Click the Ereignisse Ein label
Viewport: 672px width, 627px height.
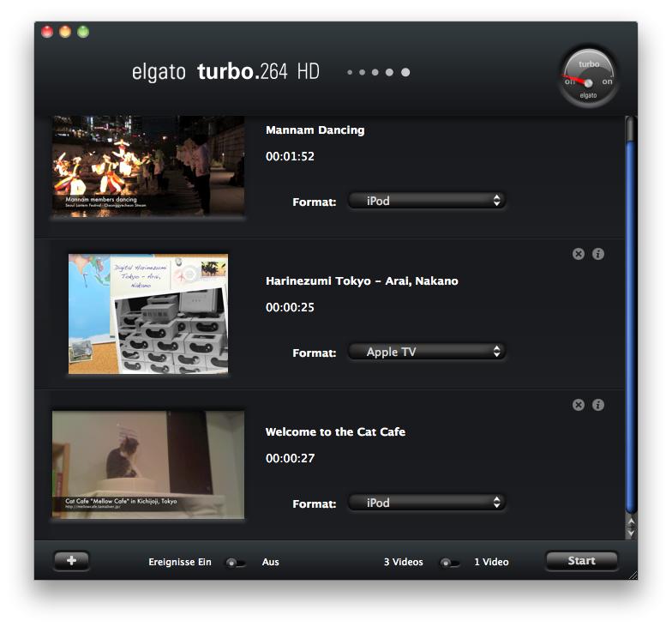[x=180, y=563]
